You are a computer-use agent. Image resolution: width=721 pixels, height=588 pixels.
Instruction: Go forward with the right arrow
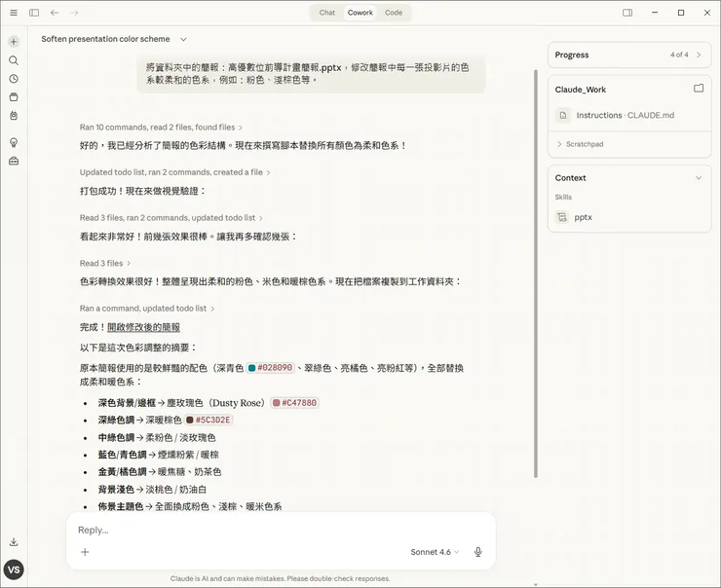tap(74, 13)
